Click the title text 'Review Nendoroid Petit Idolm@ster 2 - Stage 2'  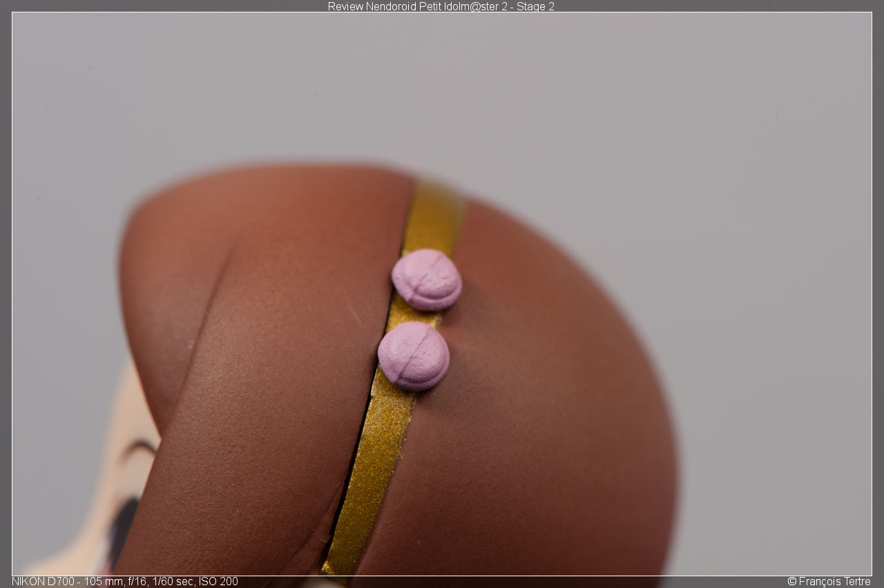point(441,6)
